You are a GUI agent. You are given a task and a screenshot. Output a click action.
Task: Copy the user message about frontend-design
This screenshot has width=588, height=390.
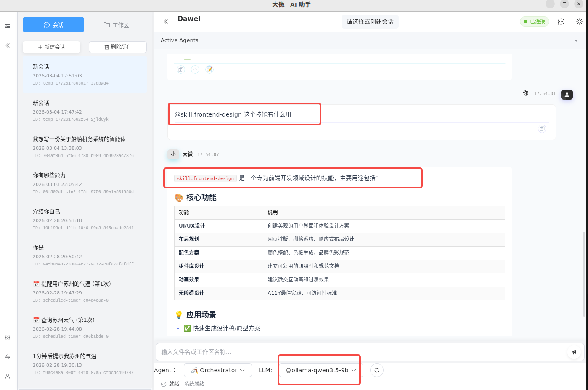pos(542,129)
